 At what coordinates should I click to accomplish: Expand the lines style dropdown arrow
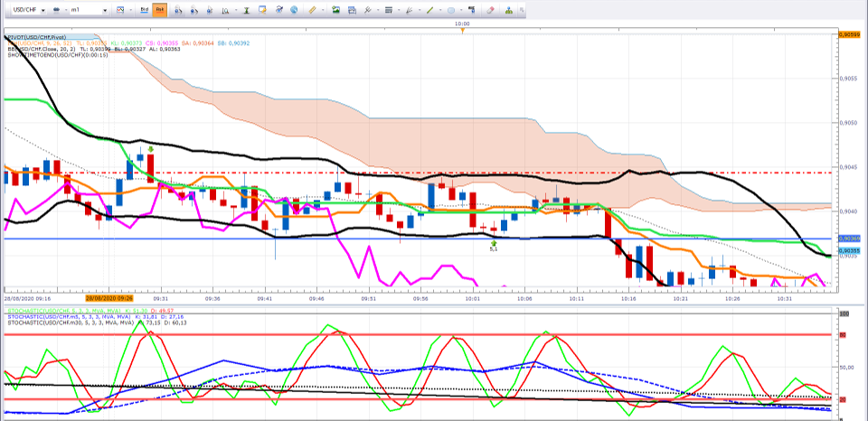(399, 10)
